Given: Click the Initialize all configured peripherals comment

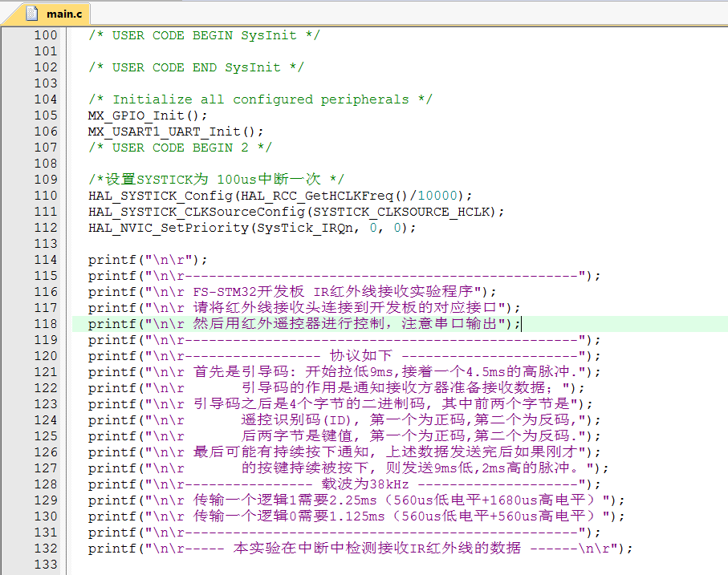Looking at the screenshot, I should point(260,99).
